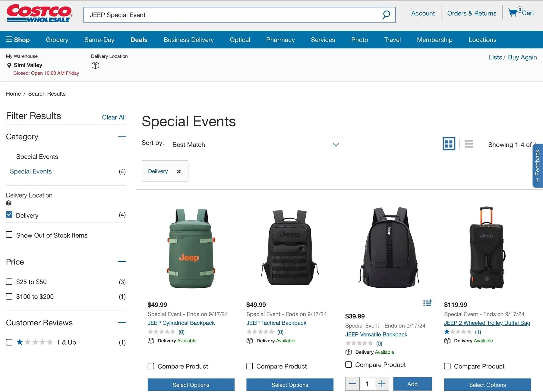Go to the Deals menu

click(139, 40)
